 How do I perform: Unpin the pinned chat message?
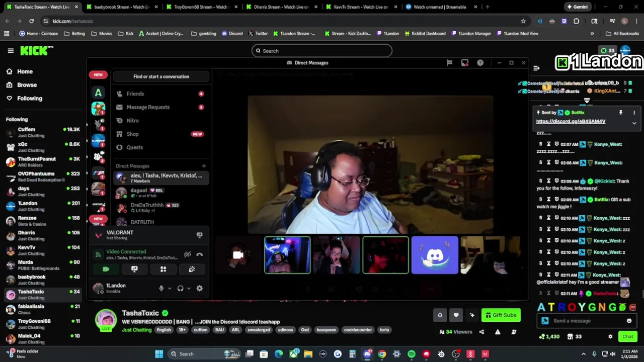tap(621, 113)
